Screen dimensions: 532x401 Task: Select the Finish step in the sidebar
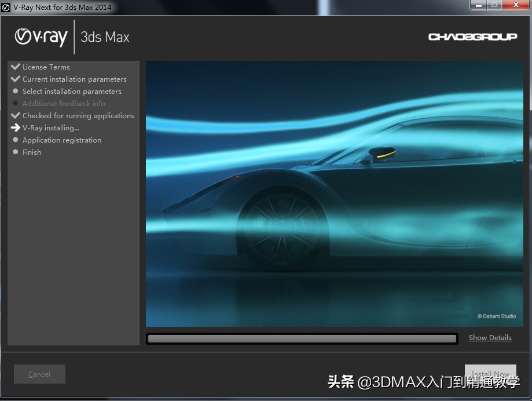(x=32, y=152)
